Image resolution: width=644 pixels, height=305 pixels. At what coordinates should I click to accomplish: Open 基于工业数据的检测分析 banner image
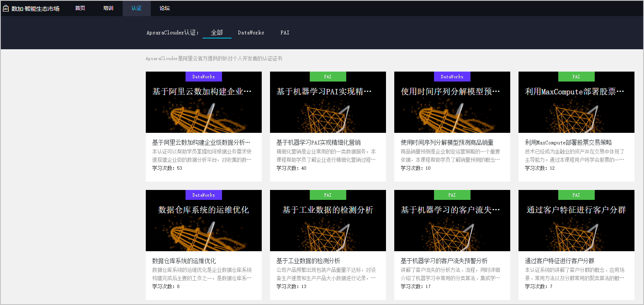(x=328, y=221)
